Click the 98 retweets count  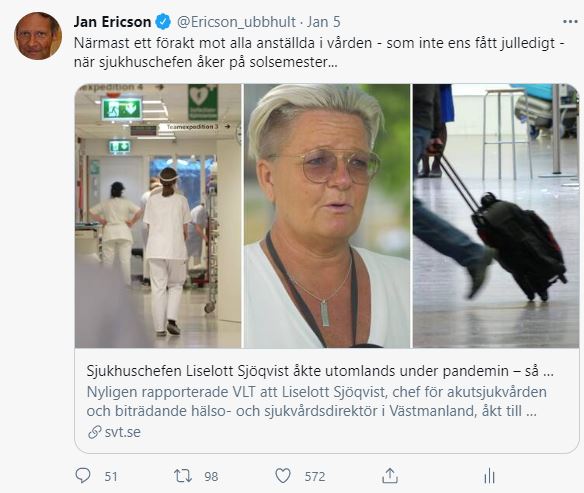[211, 477]
